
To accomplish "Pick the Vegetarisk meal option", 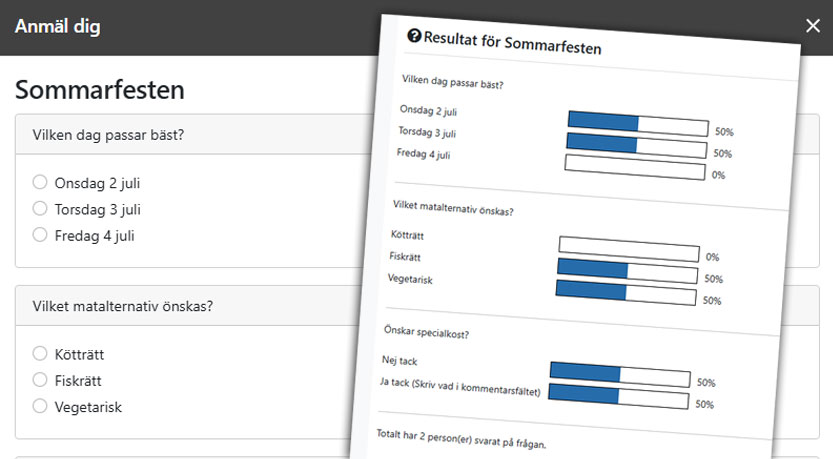I will [40, 406].
